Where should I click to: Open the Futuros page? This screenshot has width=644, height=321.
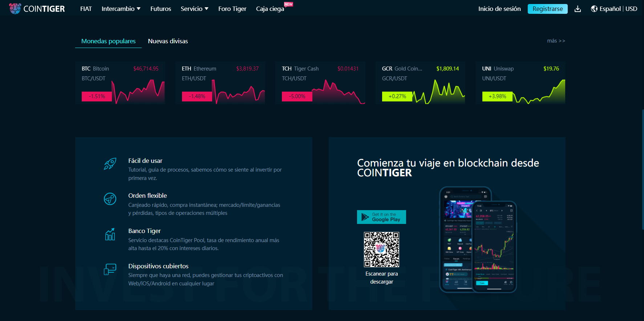(161, 9)
